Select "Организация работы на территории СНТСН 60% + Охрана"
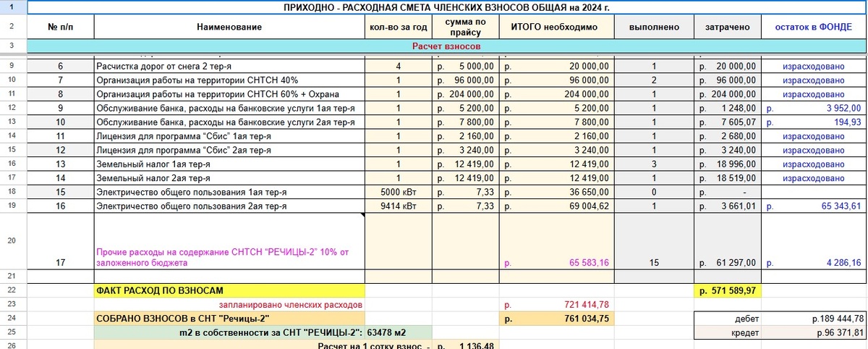Viewport: 868px width, 349px height. pyautogui.click(x=229, y=94)
